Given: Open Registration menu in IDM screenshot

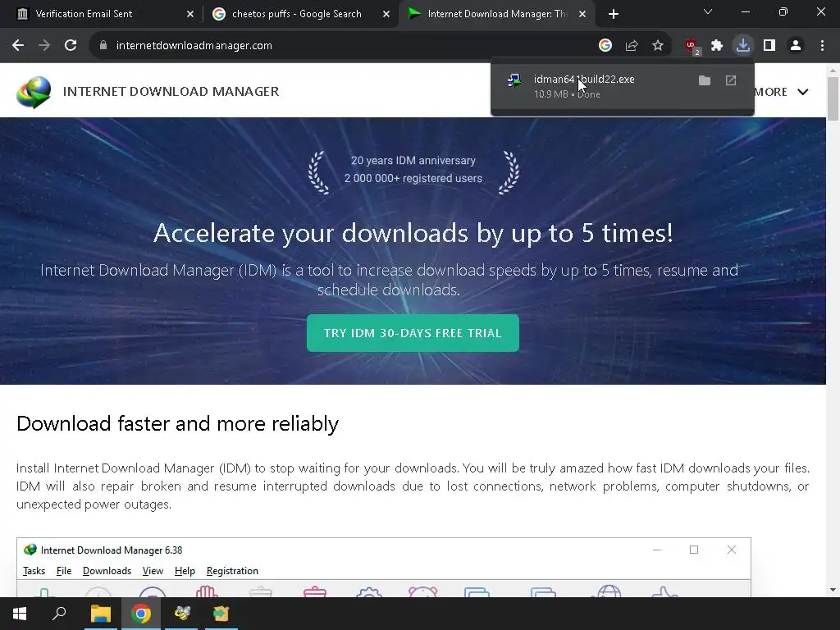Looking at the screenshot, I should [232, 571].
